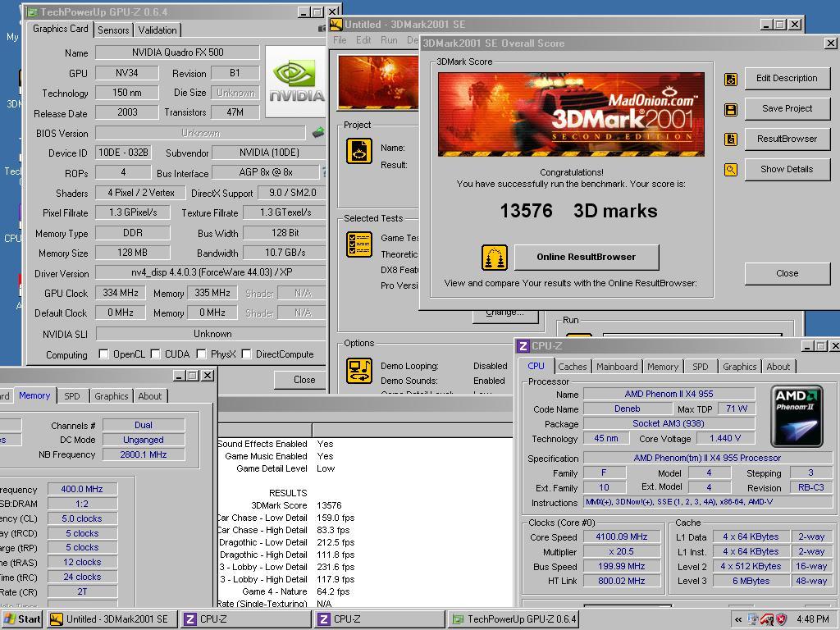Click the AMD Phenom II logo in CPU-Z

coord(797,416)
